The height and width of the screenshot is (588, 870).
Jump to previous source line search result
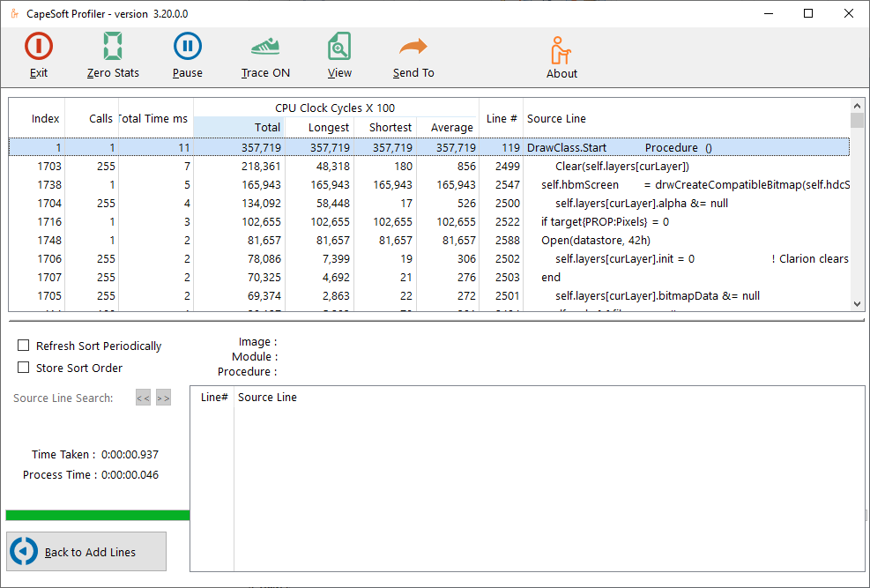[143, 398]
